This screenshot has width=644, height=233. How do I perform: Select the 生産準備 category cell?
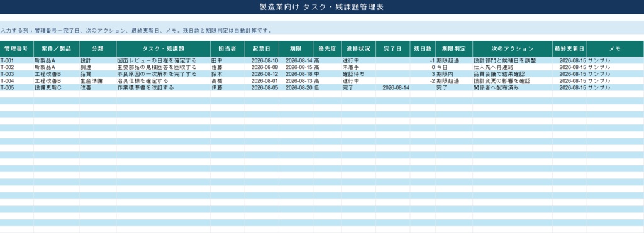97,81
